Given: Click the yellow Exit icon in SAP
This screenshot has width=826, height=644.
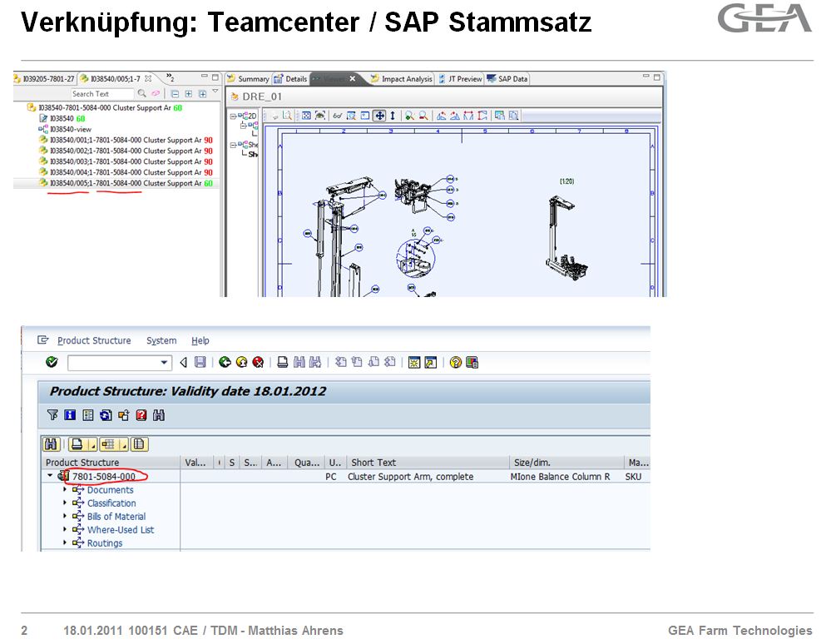Looking at the screenshot, I should tap(242, 362).
